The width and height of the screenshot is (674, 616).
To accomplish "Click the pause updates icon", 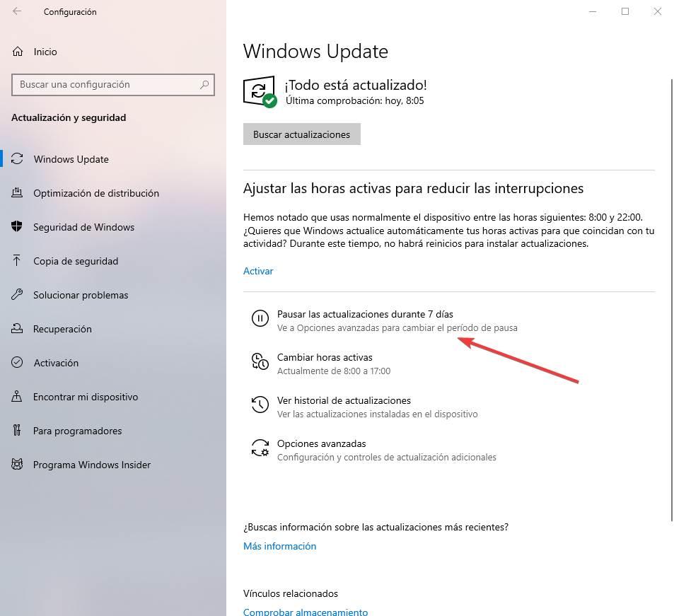I will click(x=260, y=318).
